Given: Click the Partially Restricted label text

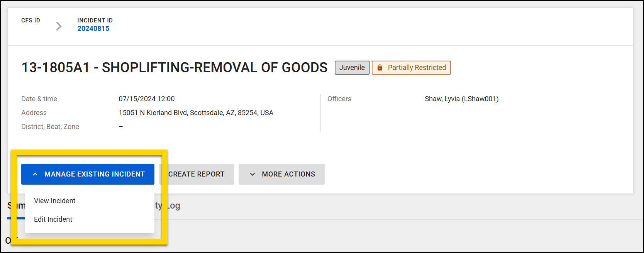Looking at the screenshot, I should coord(417,68).
